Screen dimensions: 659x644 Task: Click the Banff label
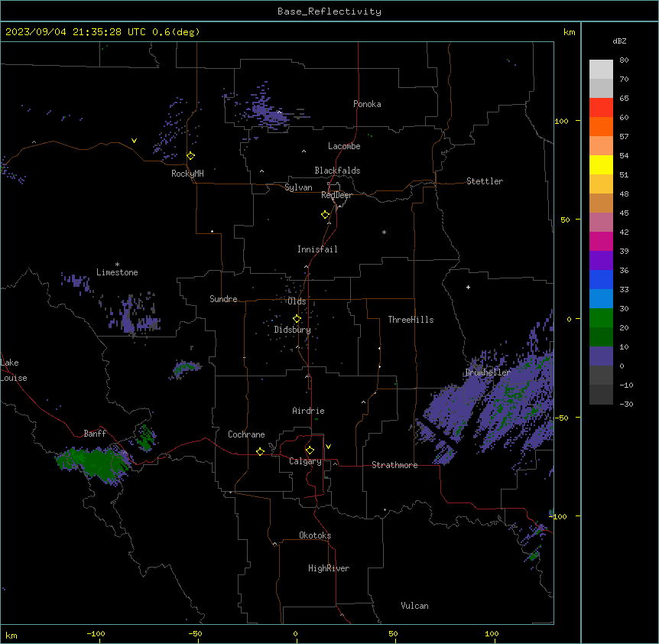tap(95, 434)
